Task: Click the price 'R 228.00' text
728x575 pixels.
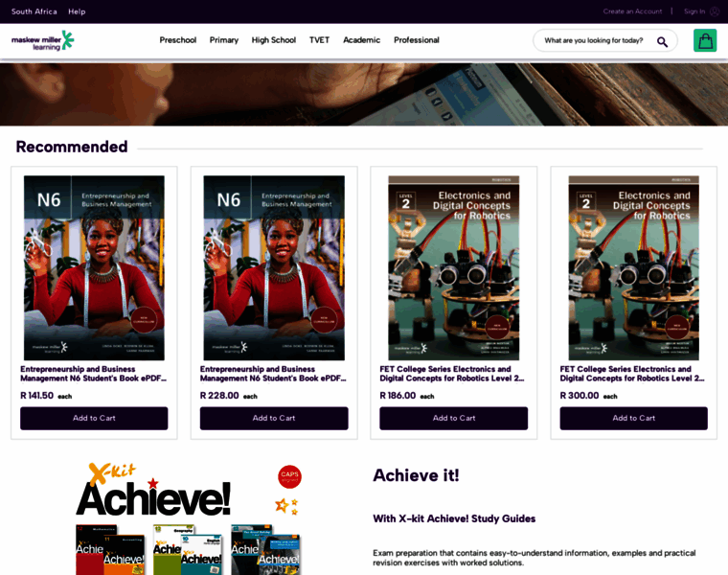Action: (x=219, y=396)
